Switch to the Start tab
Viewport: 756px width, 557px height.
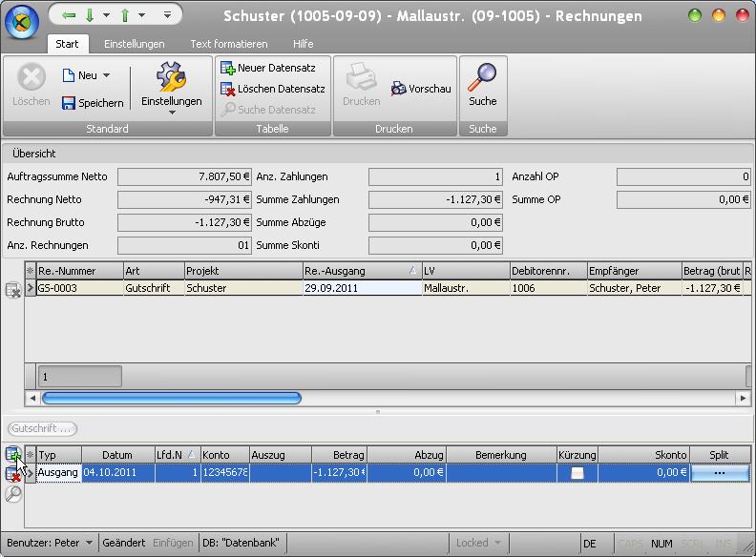tap(67, 44)
